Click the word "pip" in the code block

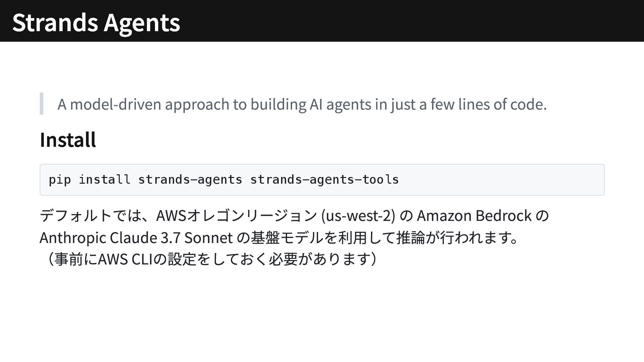click(60, 180)
